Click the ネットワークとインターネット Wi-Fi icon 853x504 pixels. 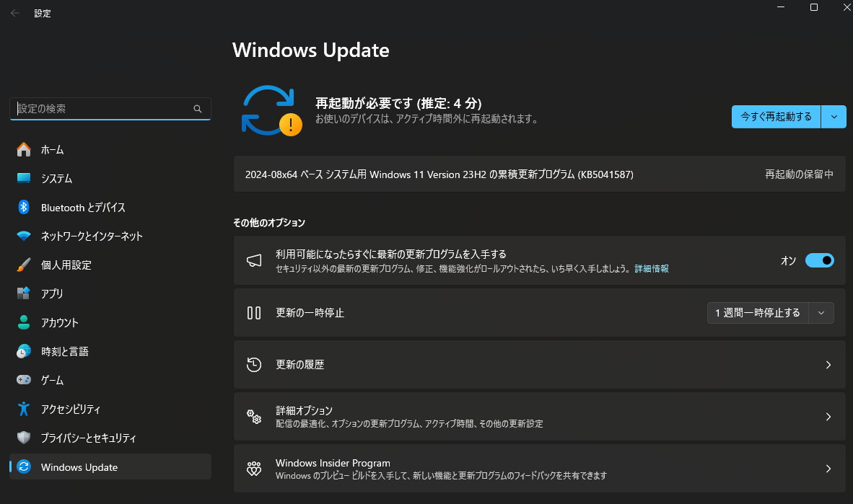pos(23,236)
